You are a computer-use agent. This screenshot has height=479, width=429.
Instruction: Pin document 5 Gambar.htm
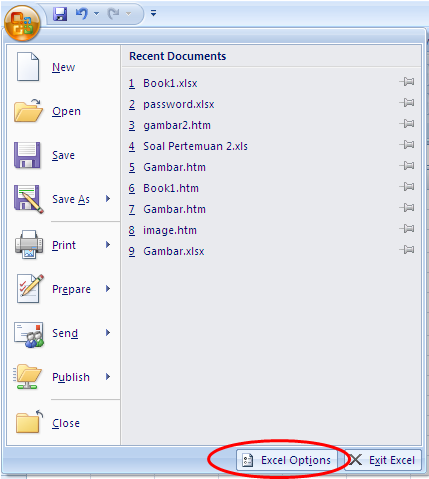(407, 166)
